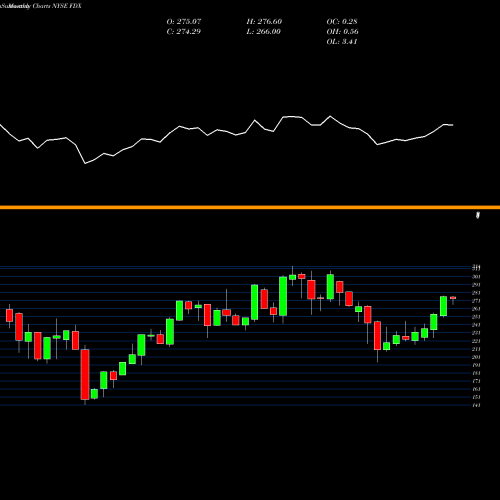Click the 'OL: 3.41' value
500x500 pixels.
[x=342, y=42]
